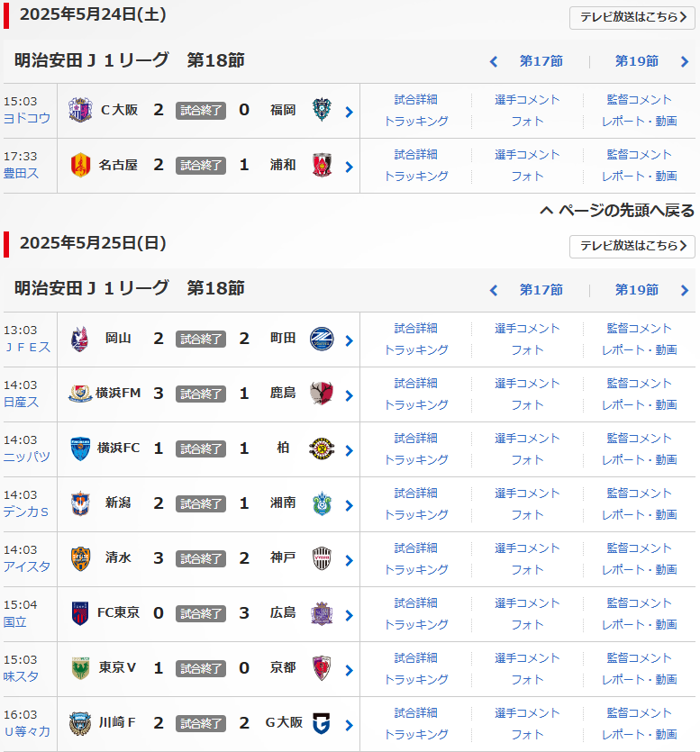Go to 第17節 in May 24 section
This screenshot has height=752, width=700.
[541, 61]
